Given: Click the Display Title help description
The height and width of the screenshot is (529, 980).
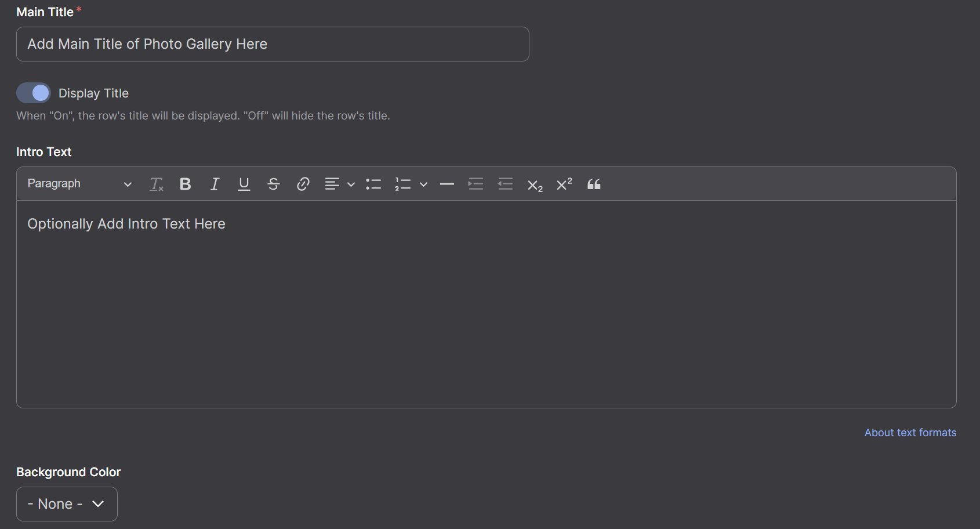Looking at the screenshot, I should click(203, 115).
